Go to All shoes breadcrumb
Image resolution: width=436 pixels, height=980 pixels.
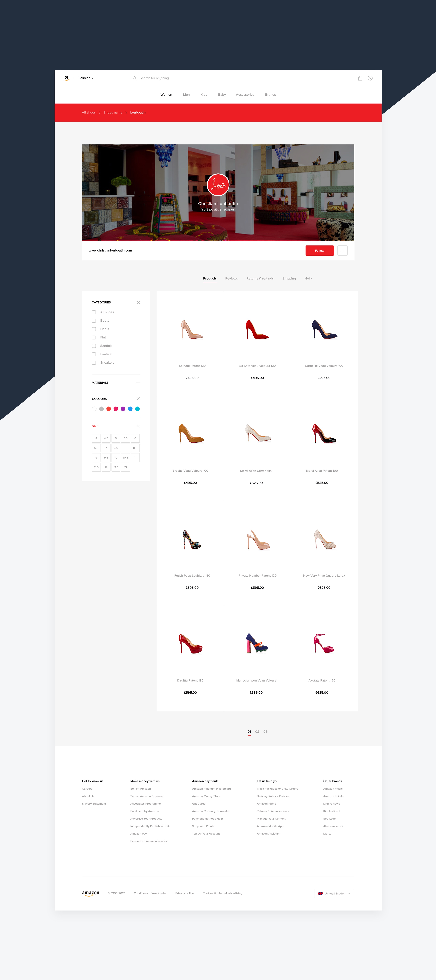coord(89,113)
